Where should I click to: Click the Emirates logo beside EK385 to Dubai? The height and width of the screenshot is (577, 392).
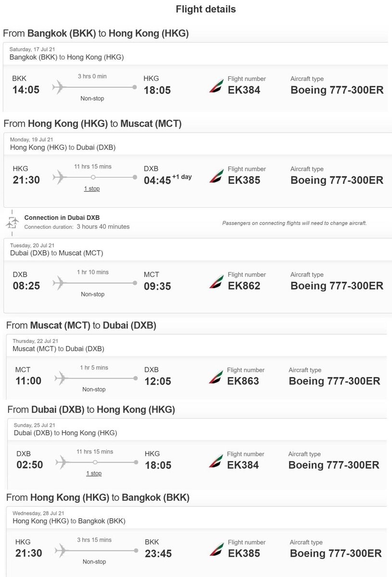[x=216, y=176]
